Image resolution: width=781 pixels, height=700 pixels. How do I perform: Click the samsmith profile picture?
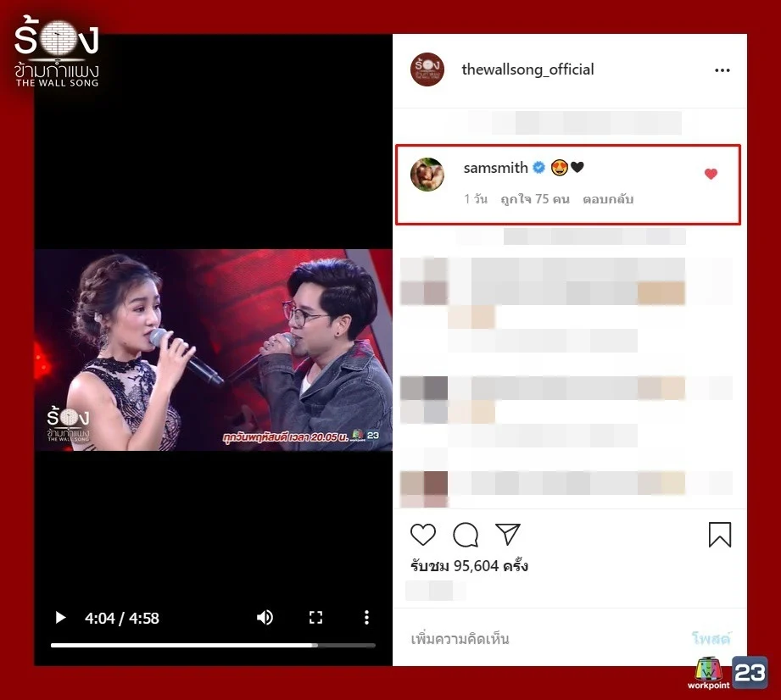coord(427,175)
